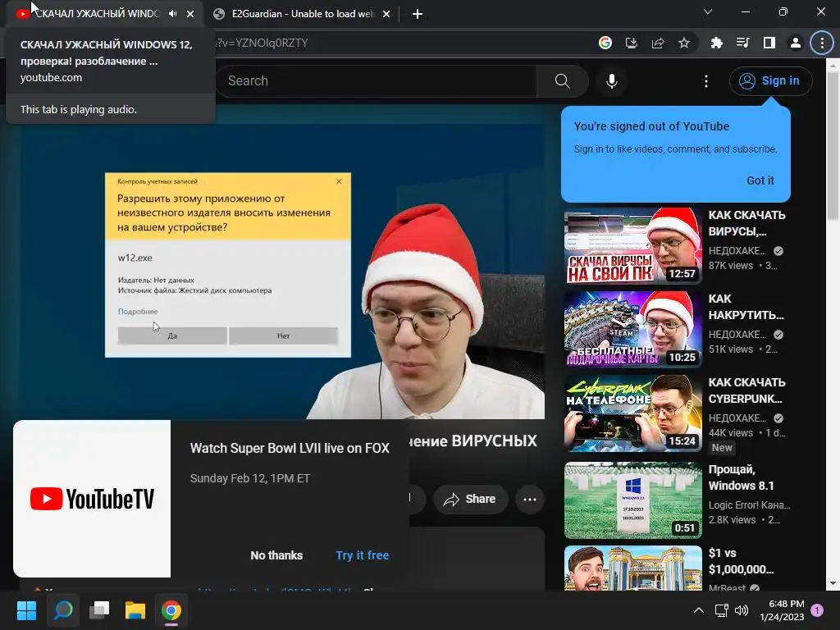
Task: Click the search magnifier button
Action: [x=562, y=81]
